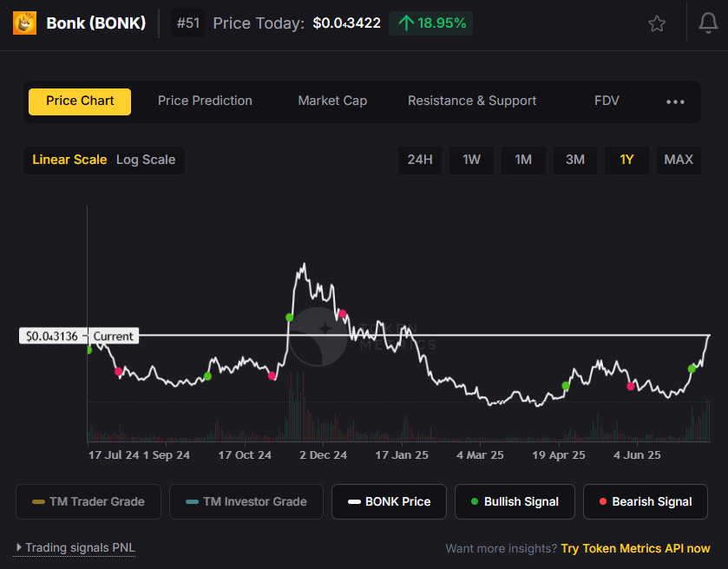
Task: Click the green 18.95% change badge
Action: [431, 23]
